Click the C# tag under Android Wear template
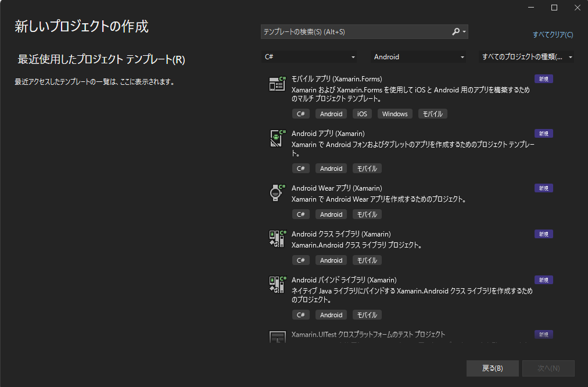This screenshot has width=588, height=387. click(301, 214)
